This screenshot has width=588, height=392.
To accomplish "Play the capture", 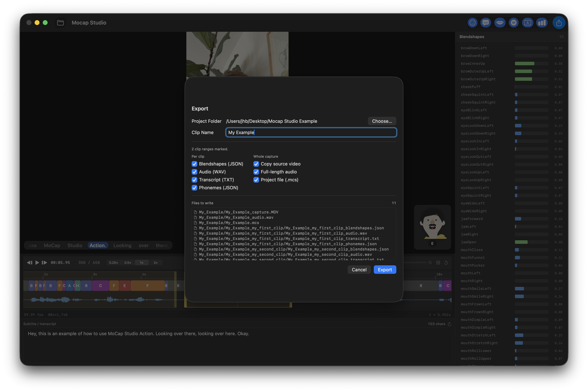I will 37,262.
